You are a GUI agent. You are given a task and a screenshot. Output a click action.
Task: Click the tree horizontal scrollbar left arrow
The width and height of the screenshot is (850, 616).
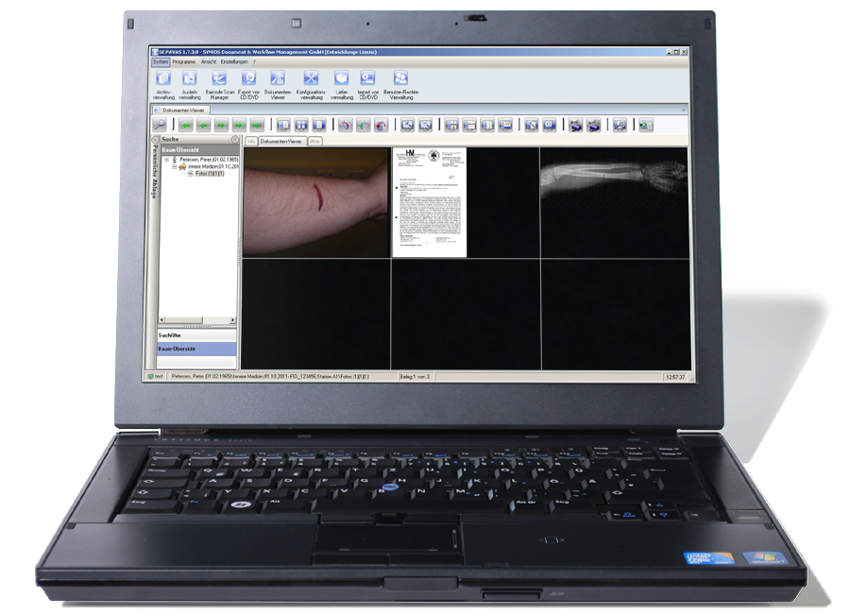coord(161,320)
